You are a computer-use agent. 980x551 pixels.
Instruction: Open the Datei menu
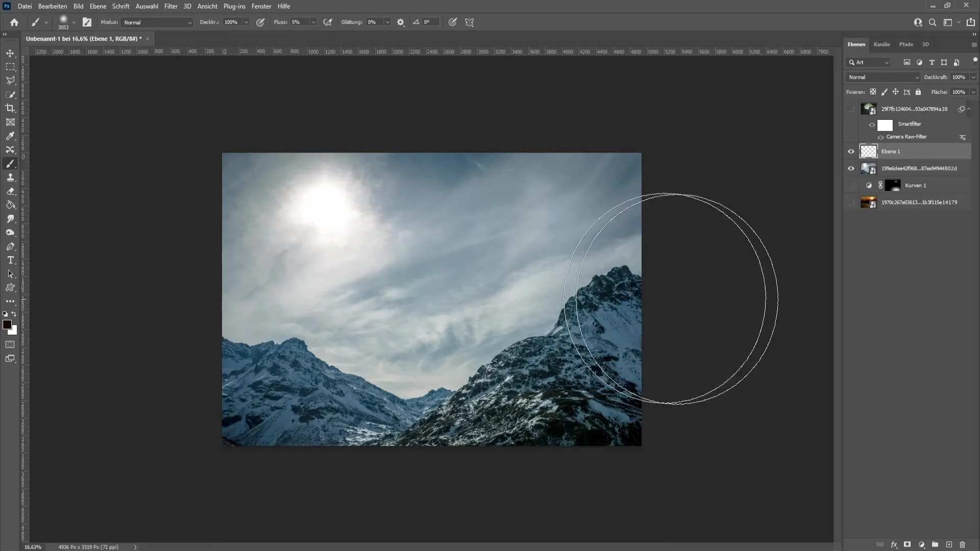pyautogui.click(x=24, y=6)
